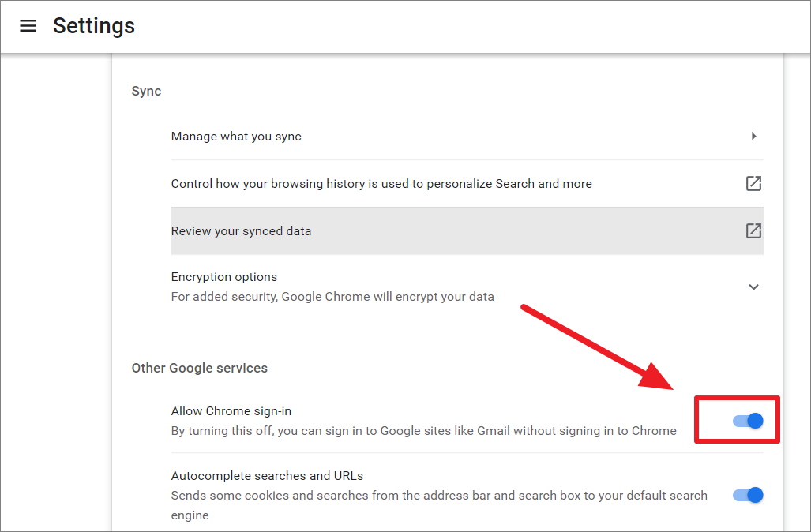
Task: Select Review your synced data
Action: coord(467,231)
